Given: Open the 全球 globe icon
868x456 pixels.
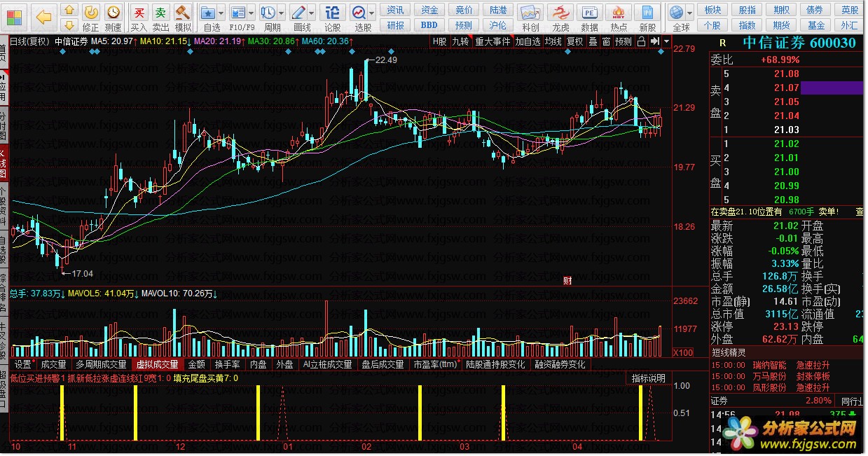Looking at the screenshot, I should click(x=677, y=17).
